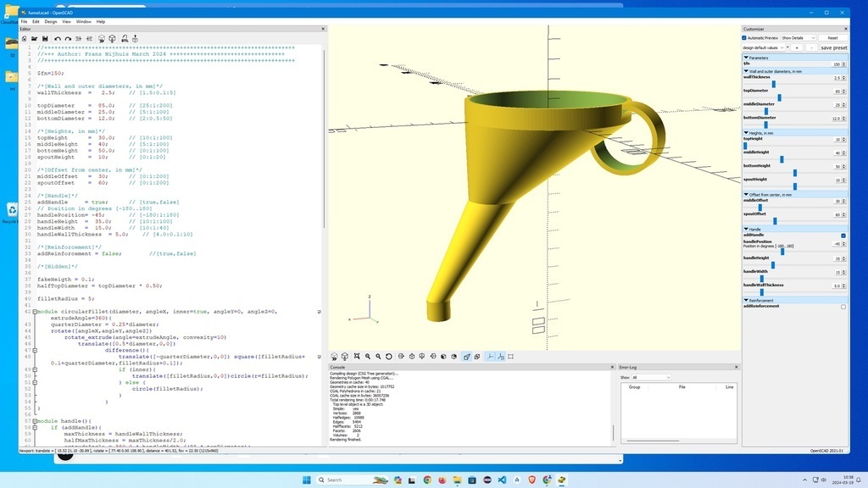The image size is (868, 488).
Task: Click the handlePosition slider handle
Action: [782, 252]
